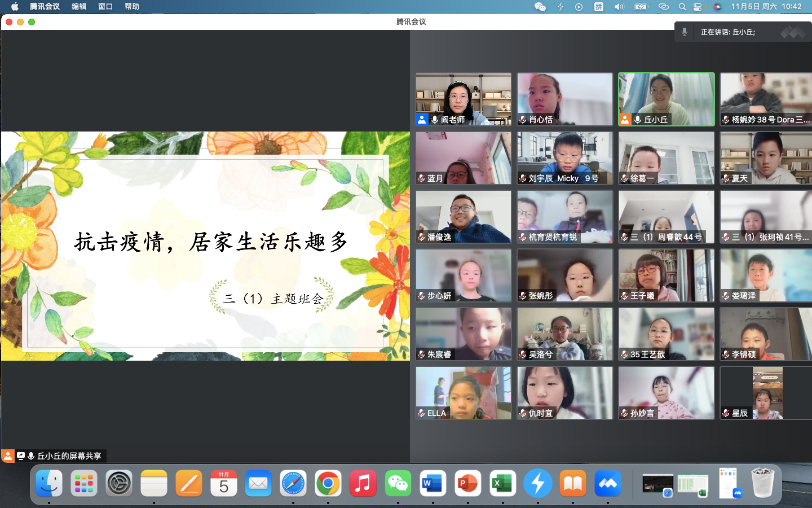Select 李锦硕 video tile
Image resolution: width=812 pixels, height=508 pixels.
tap(766, 334)
